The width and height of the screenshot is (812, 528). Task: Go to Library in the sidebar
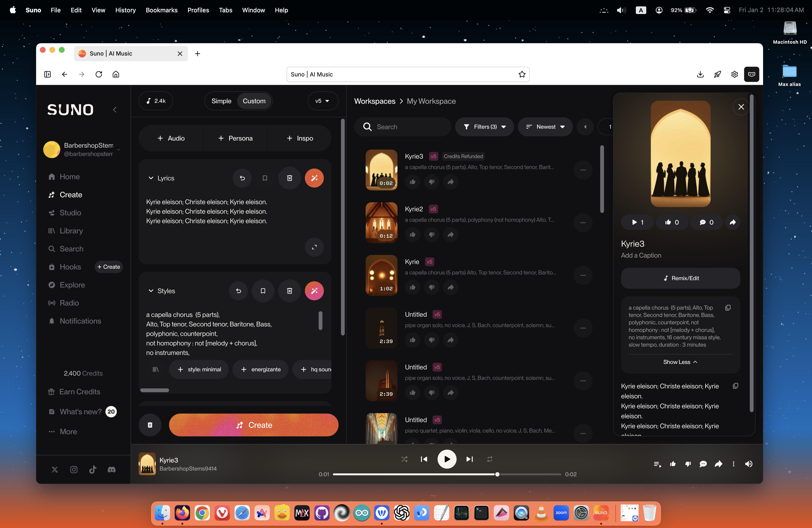[71, 231]
